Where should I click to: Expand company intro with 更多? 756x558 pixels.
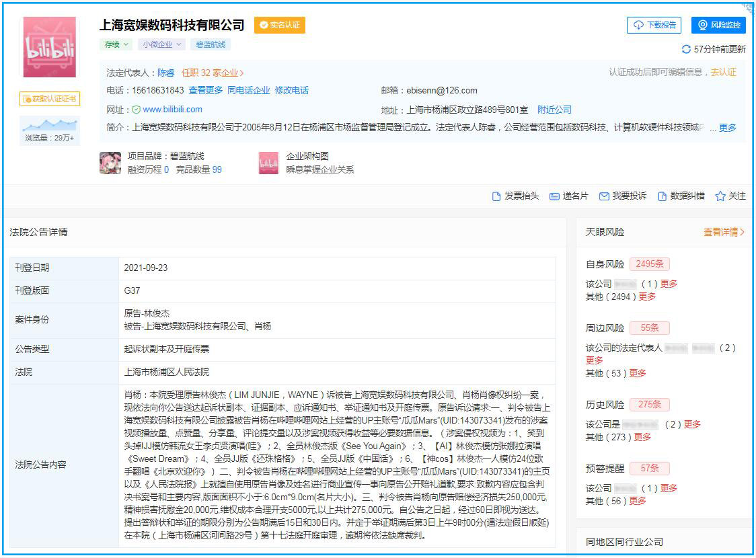point(727,128)
